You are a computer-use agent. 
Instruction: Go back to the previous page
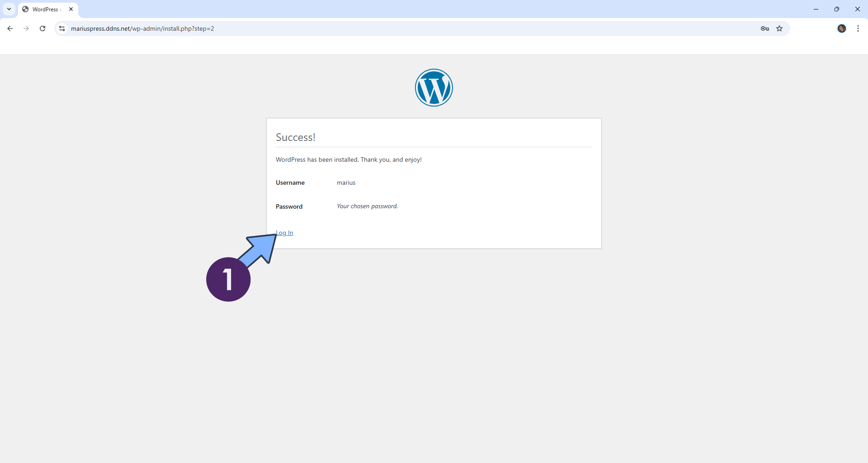pos(10,28)
